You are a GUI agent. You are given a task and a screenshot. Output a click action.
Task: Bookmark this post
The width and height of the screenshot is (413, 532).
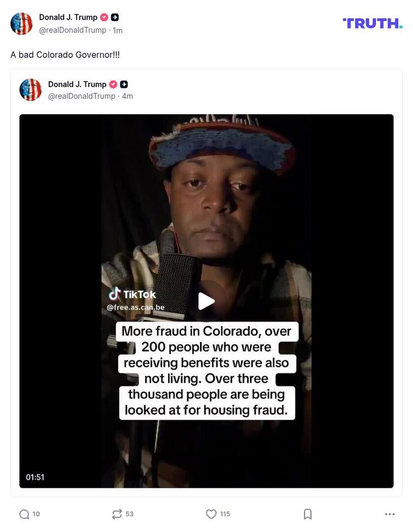(x=307, y=514)
